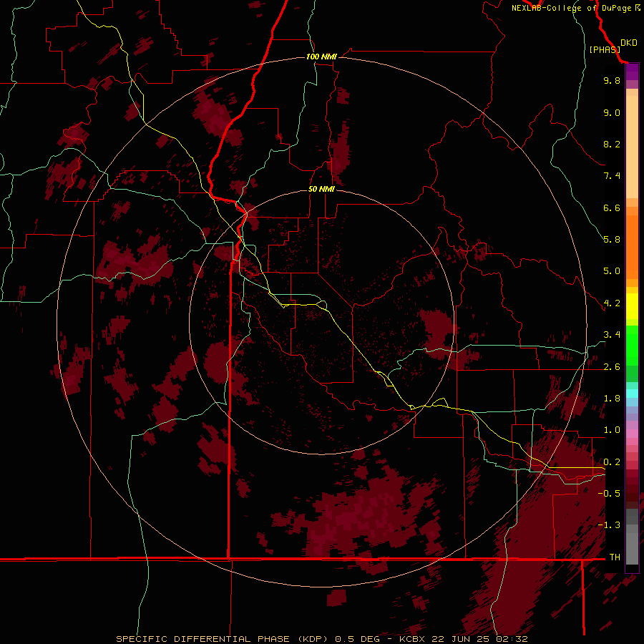Click the 6.6 value on the color scale

coord(612,208)
